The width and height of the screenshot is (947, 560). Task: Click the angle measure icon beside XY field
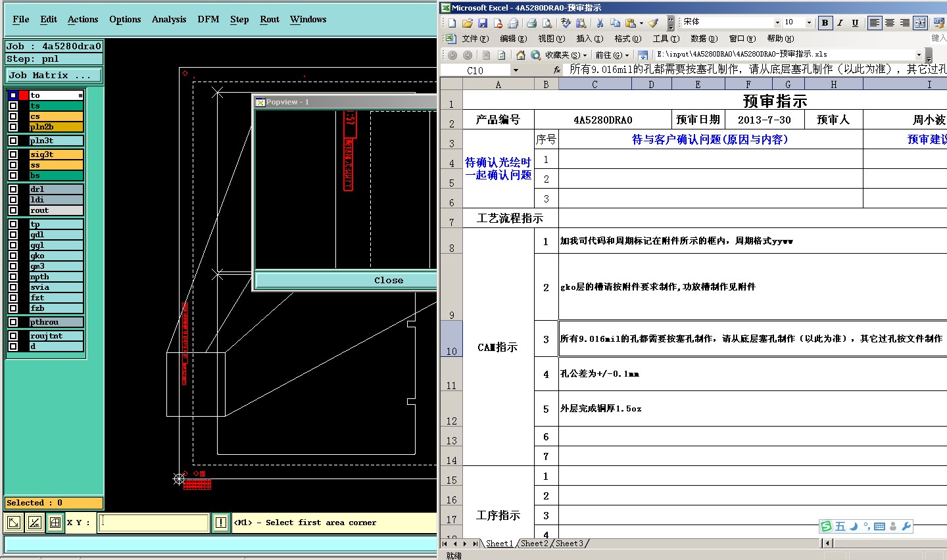[35, 523]
